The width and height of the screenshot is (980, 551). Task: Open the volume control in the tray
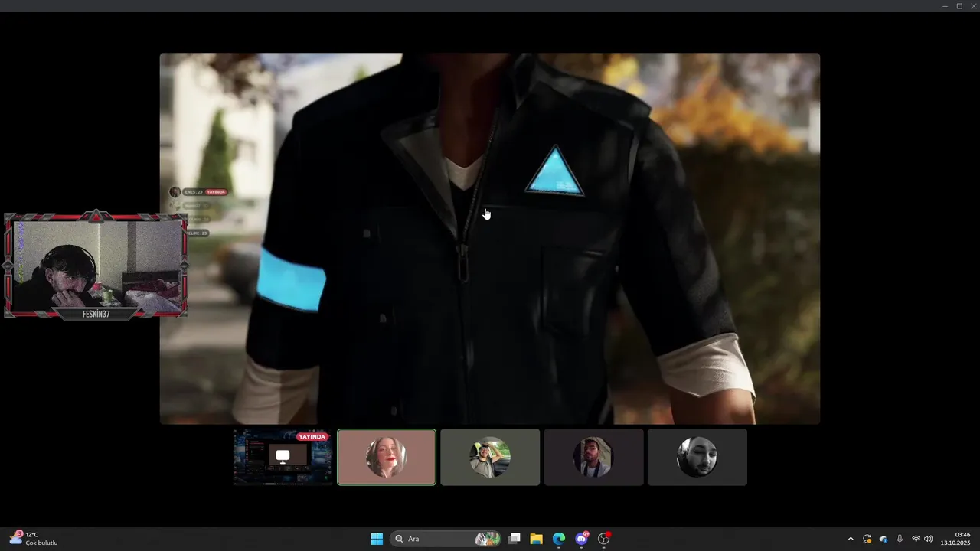click(x=929, y=539)
